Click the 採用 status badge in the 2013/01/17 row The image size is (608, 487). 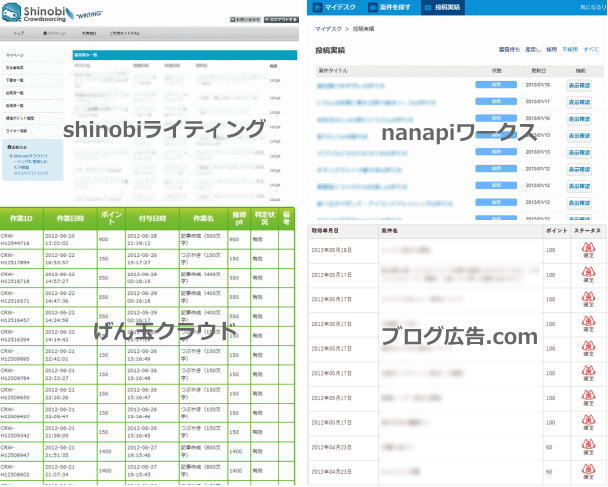pyautogui.click(x=496, y=101)
